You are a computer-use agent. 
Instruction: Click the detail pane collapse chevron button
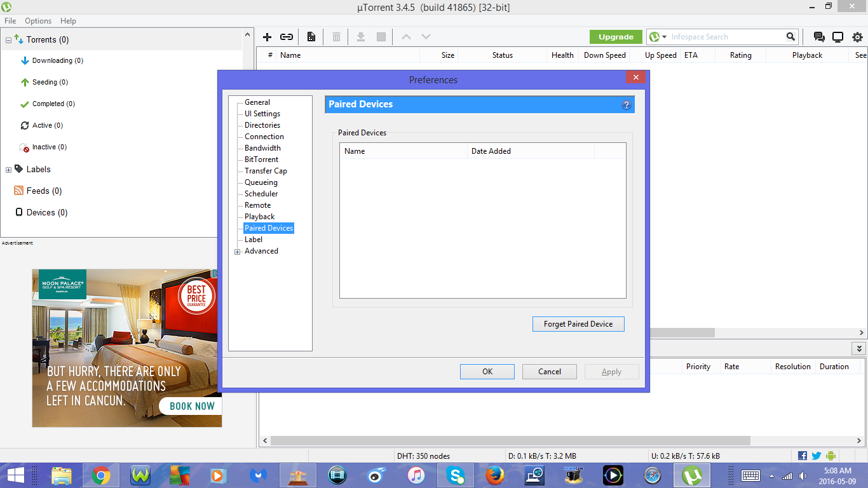(859, 349)
